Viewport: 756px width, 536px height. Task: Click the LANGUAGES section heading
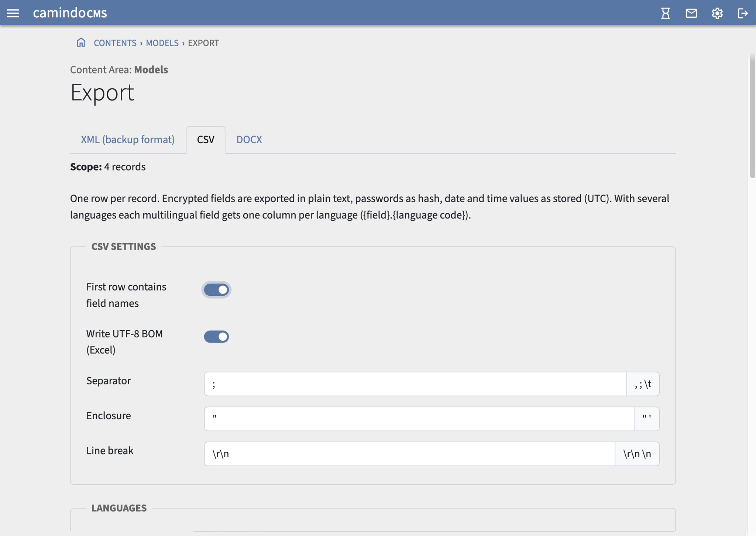[x=119, y=508]
